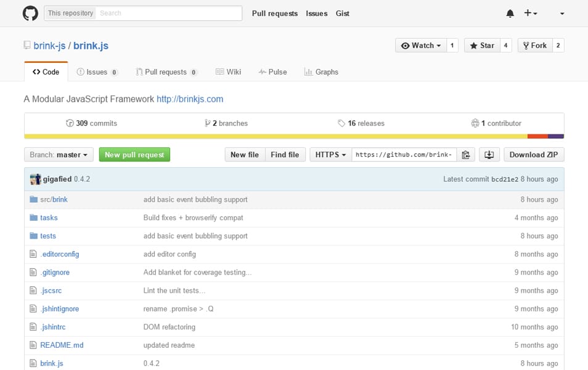Click the New pull request button

click(134, 155)
